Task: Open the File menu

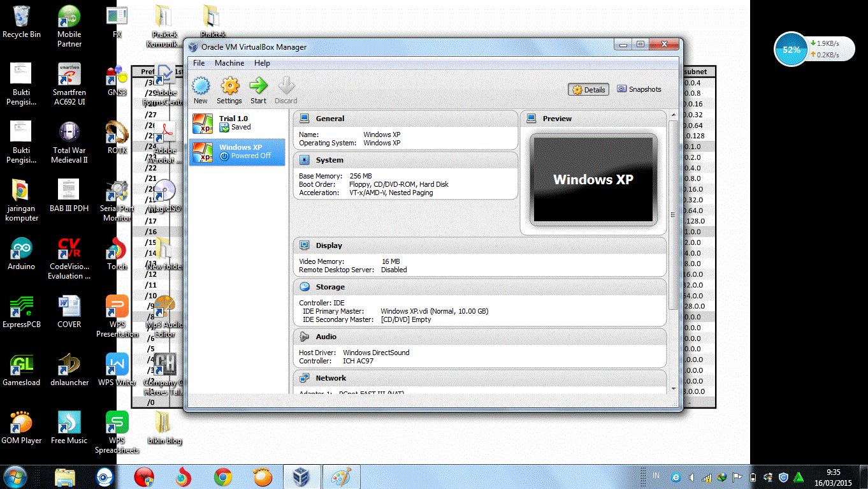Action: [x=199, y=63]
